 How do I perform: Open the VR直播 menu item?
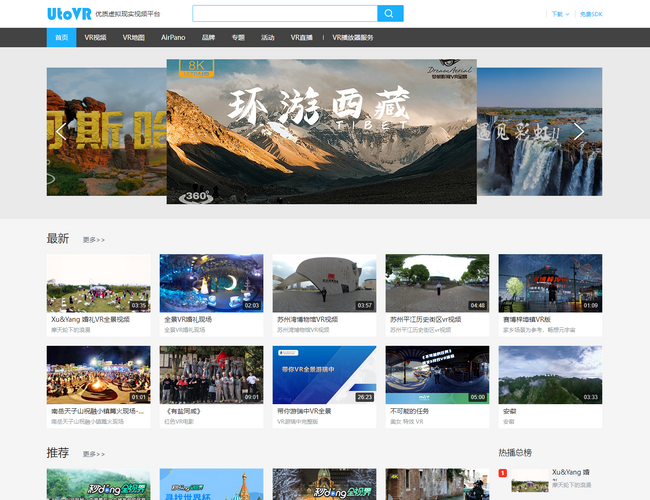pos(301,37)
